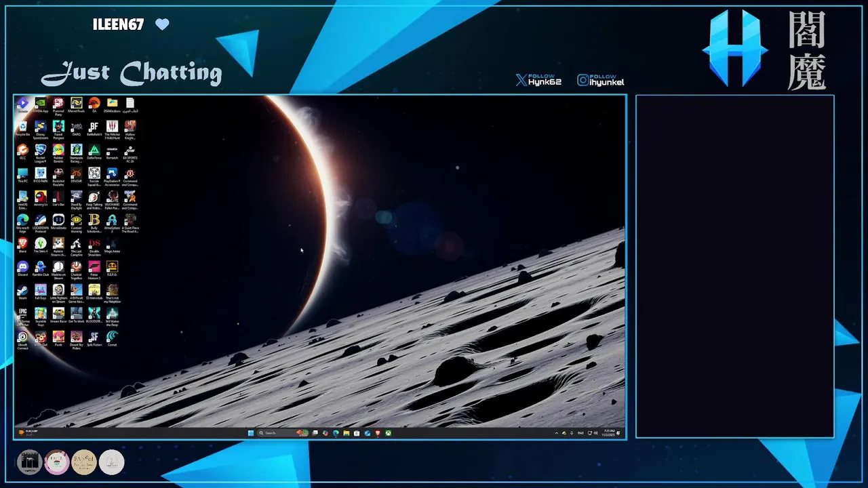The image size is (868, 488).
Task: Launch Split Fiction shortcut
Action: [x=94, y=340]
